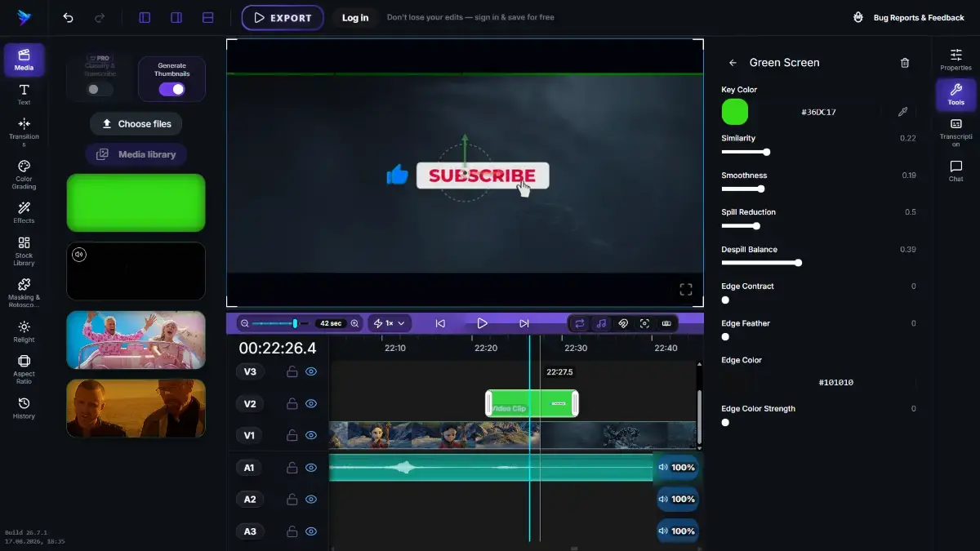Select green Video Clip on V2
The height and width of the screenshot is (551, 980).
532,403
